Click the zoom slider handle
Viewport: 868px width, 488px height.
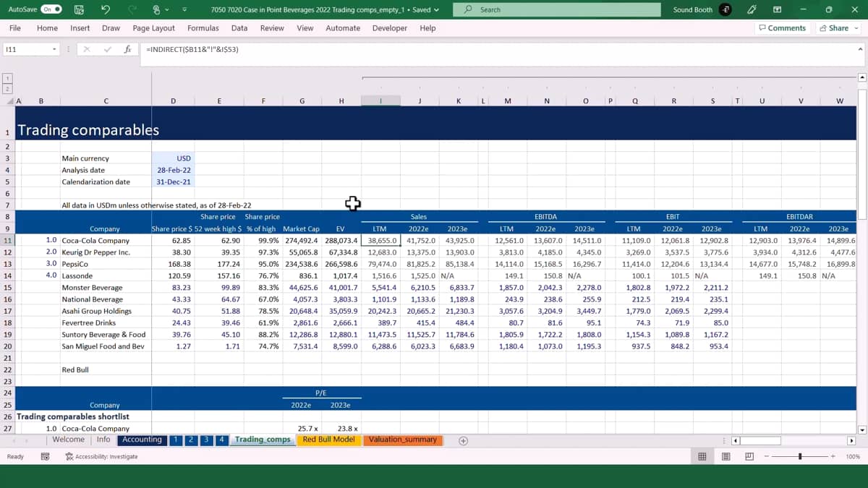pos(800,457)
